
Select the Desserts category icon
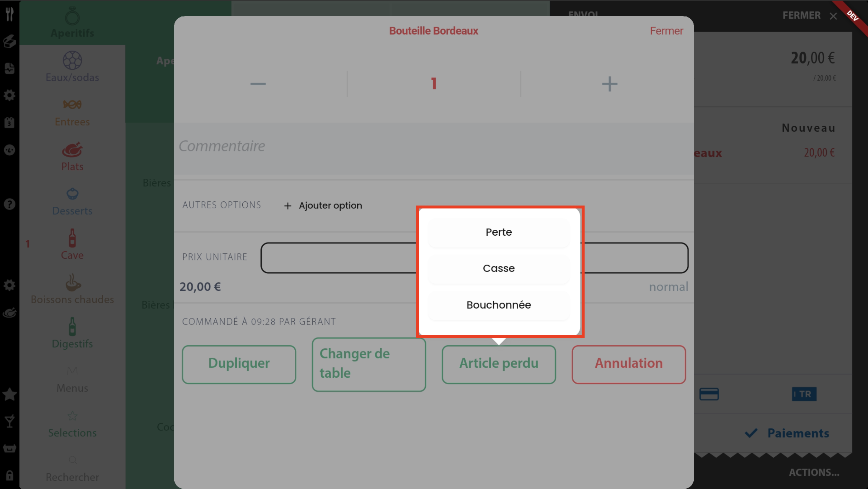(72, 194)
